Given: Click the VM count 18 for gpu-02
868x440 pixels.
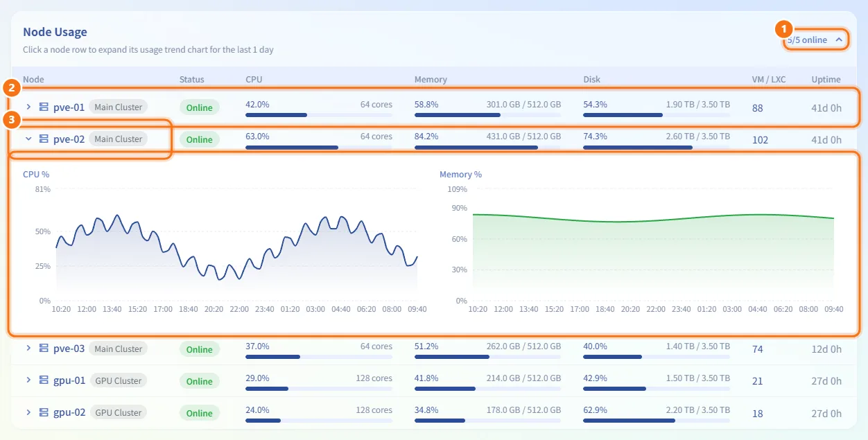Looking at the screenshot, I should [x=758, y=414].
